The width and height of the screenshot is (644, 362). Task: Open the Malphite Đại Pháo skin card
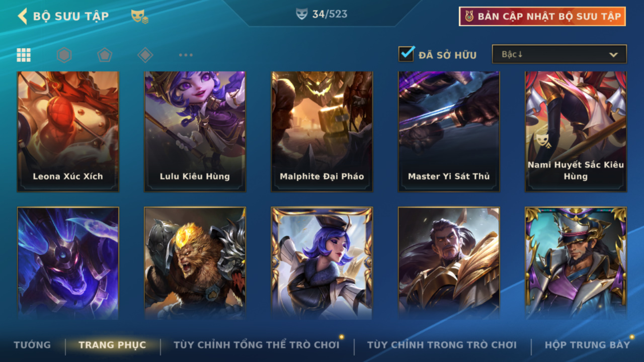coord(322,131)
